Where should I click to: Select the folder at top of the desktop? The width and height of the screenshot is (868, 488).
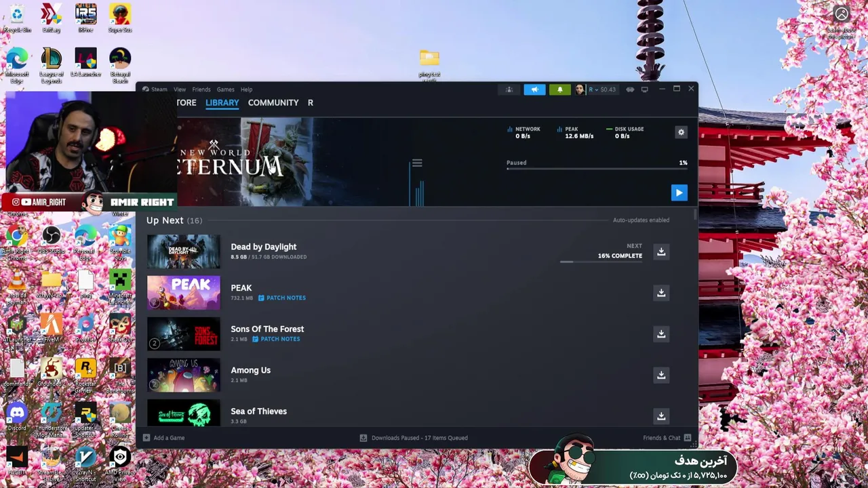tap(429, 65)
